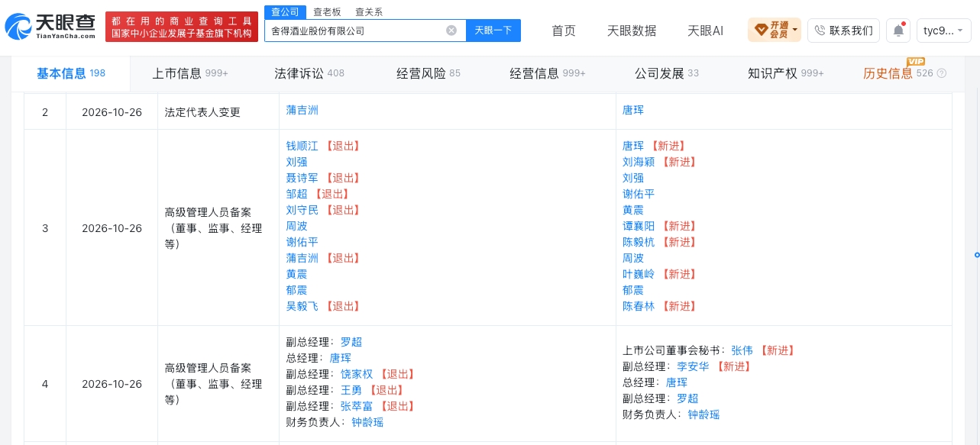
Task: Switch to the 查公司 search tab
Action: 284,12
